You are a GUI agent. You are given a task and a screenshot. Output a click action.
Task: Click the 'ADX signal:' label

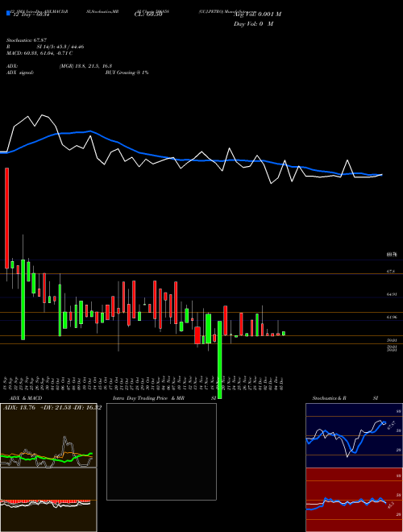click(x=20, y=73)
